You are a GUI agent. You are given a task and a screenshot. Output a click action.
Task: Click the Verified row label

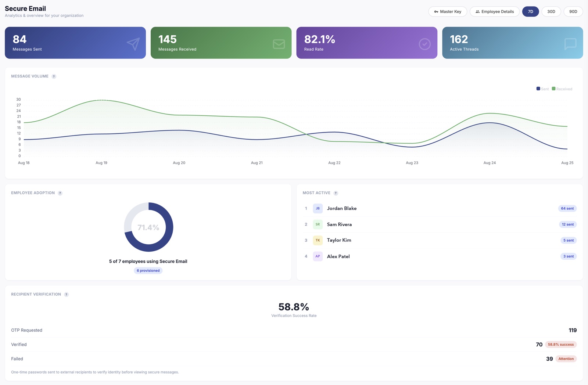[x=19, y=345]
